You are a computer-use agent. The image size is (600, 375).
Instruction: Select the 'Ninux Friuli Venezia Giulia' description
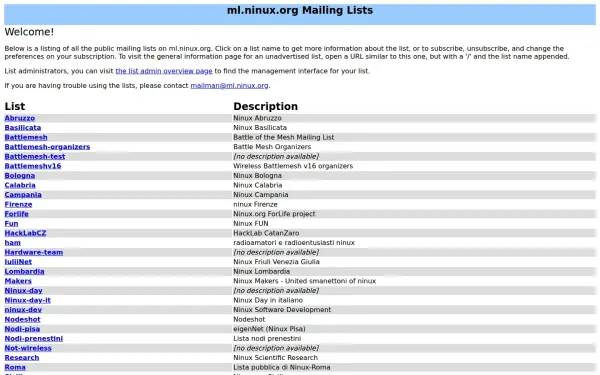pos(276,262)
